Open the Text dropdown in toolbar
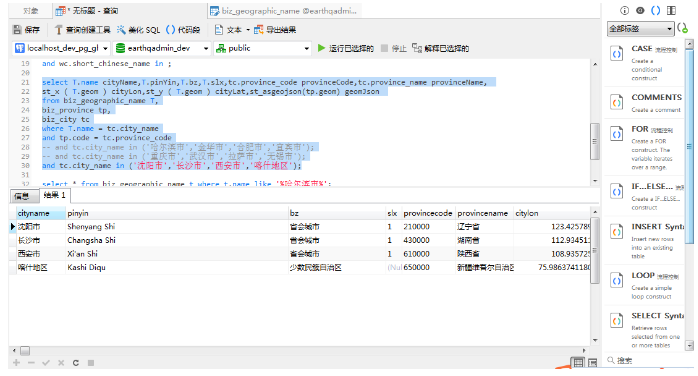 (x=231, y=30)
